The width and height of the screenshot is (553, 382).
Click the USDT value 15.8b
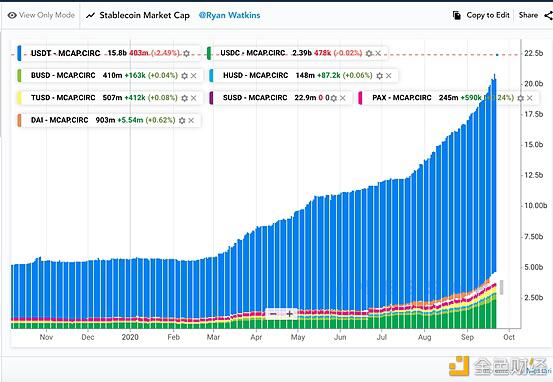click(x=117, y=53)
